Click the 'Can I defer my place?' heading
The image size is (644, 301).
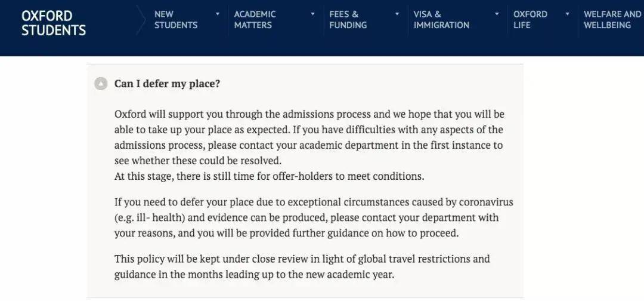tap(167, 84)
